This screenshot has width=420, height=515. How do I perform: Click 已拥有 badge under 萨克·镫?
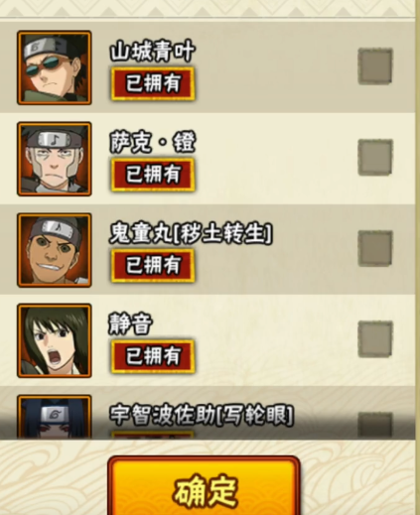click(x=153, y=175)
